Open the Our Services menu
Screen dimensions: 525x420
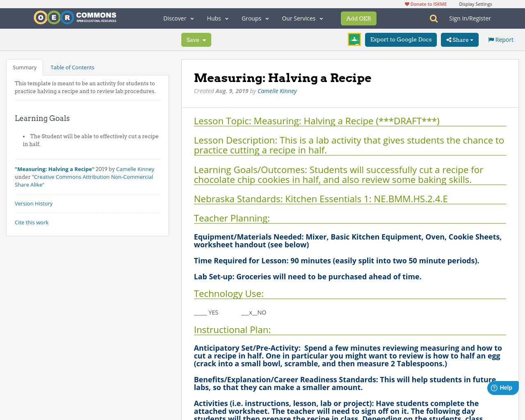302,18
